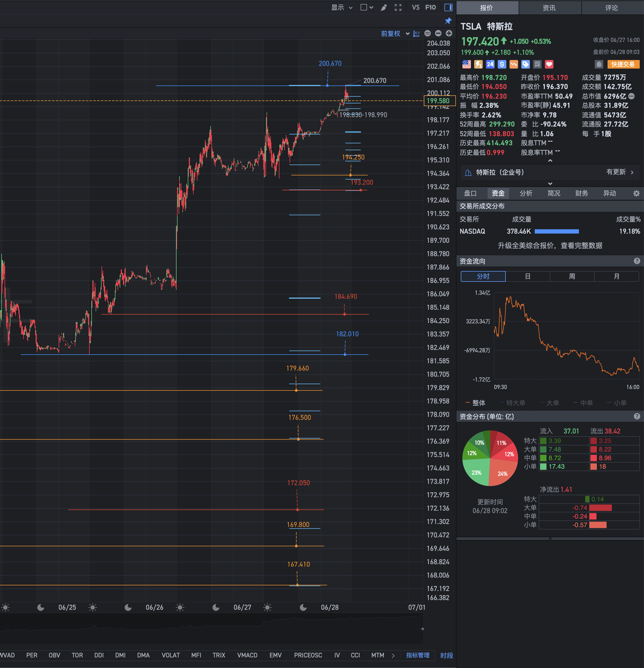Click the red heart favorite icon
The image size is (644, 668).
tap(549, 64)
